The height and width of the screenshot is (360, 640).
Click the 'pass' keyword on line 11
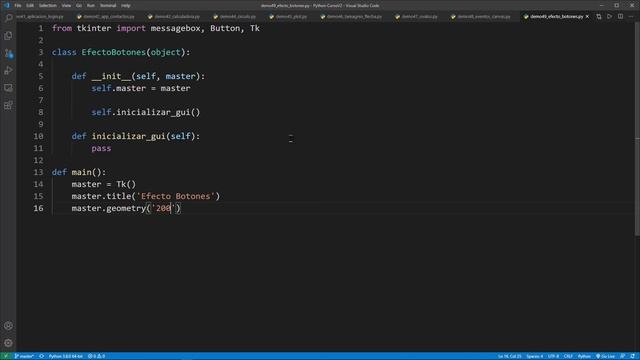(101, 148)
